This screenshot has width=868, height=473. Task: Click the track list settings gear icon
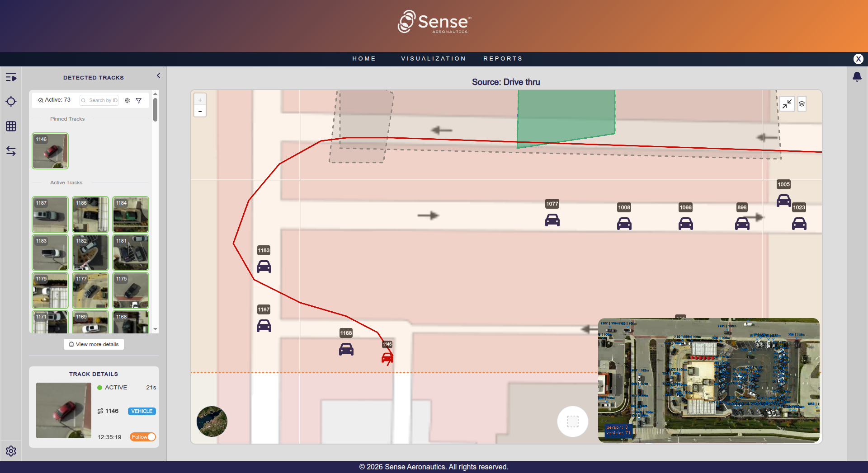[x=127, y=101]
